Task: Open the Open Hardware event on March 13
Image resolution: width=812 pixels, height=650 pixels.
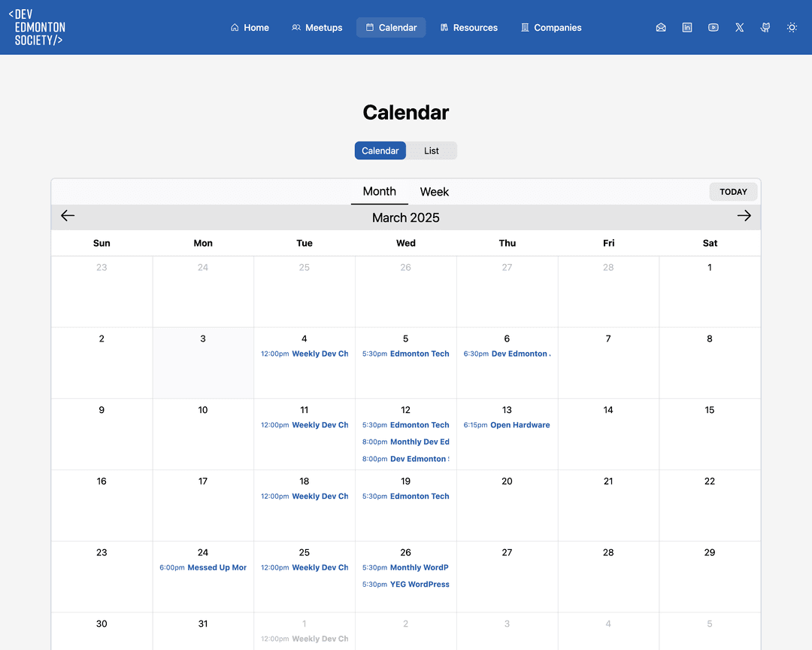Action: point(507,424)
